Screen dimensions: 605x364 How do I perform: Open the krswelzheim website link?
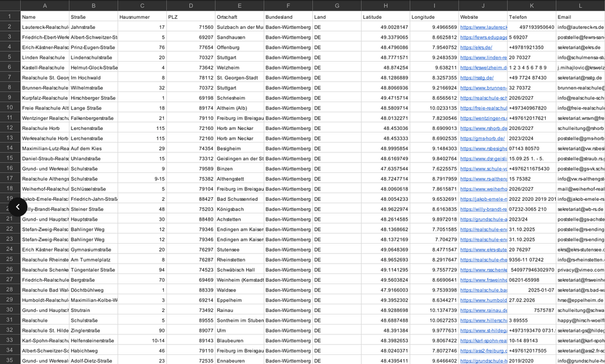click(x=483, y=68)
